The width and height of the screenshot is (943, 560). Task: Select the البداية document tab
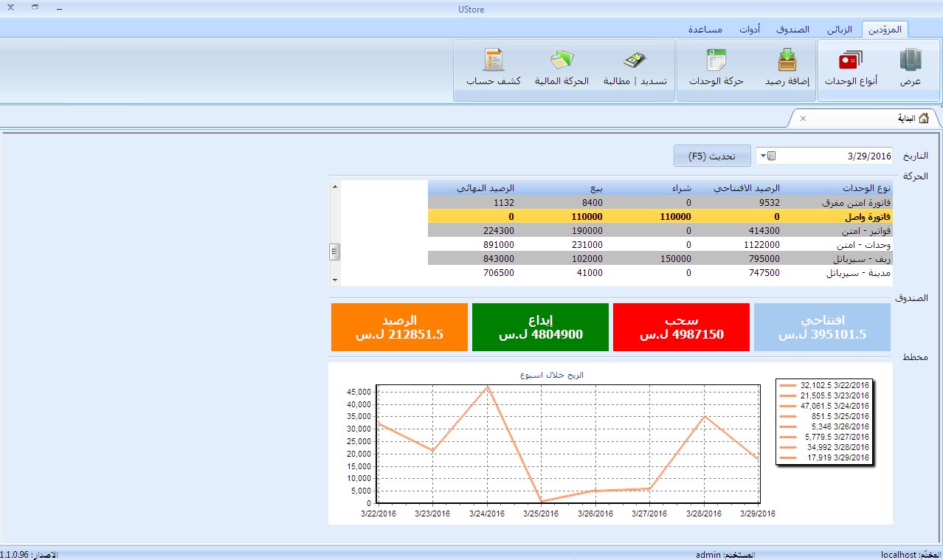click(x=863, y=118)
